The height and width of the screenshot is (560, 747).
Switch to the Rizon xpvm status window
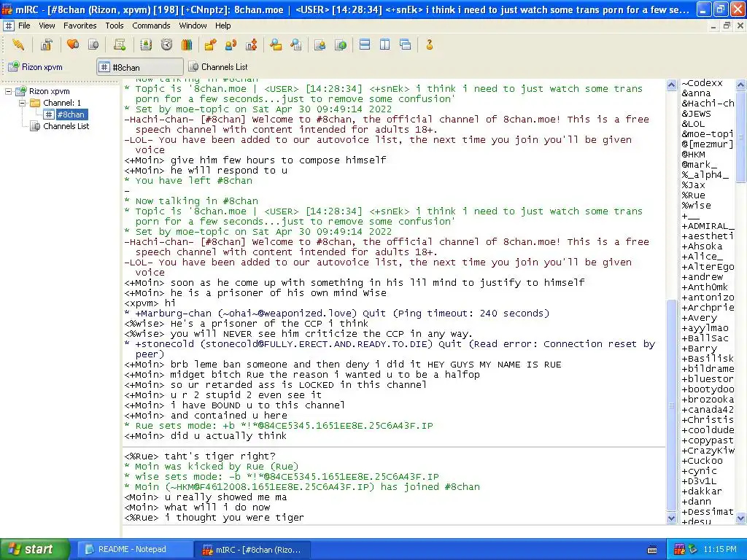point(50,67)
